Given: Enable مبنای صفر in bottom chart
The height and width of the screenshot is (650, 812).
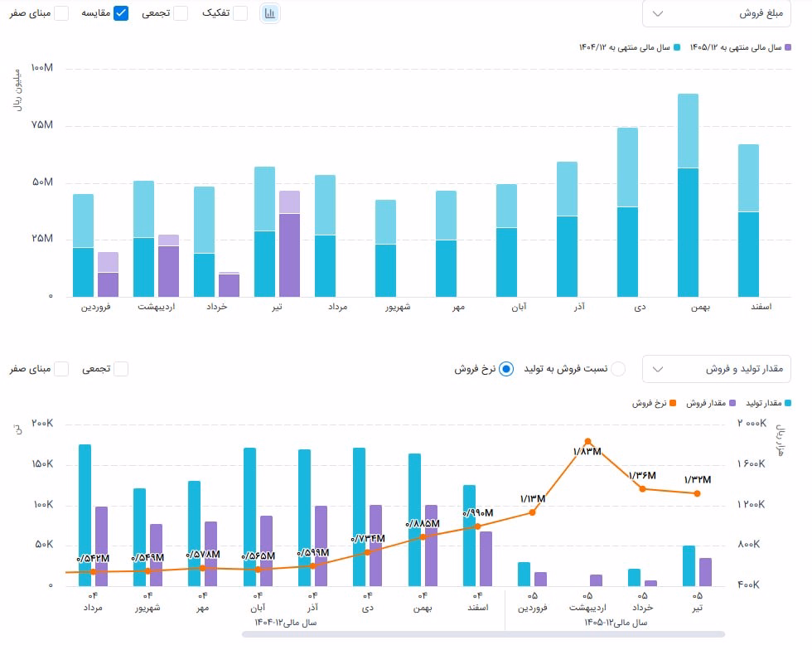Looking at the screenshot, I should pyautogui.click(x=61, y=369).
